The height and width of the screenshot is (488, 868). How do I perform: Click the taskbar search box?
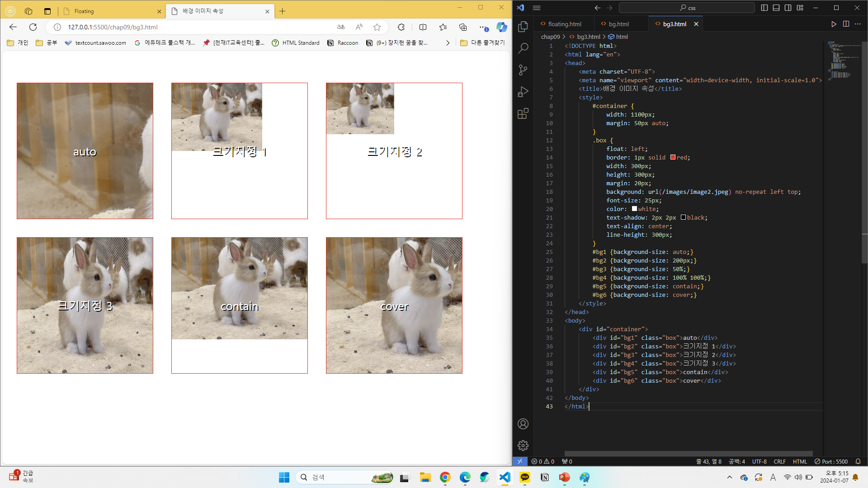tap(345, 477)
